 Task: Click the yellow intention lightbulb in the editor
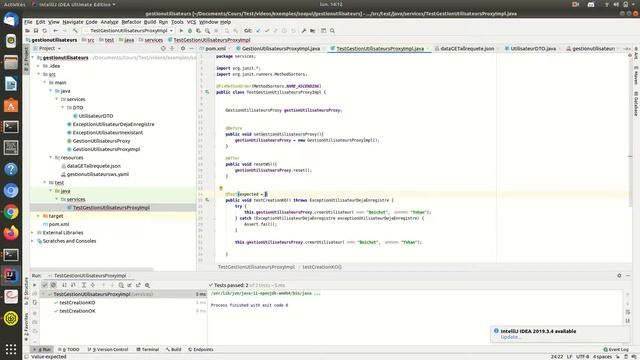coord(221,189)
